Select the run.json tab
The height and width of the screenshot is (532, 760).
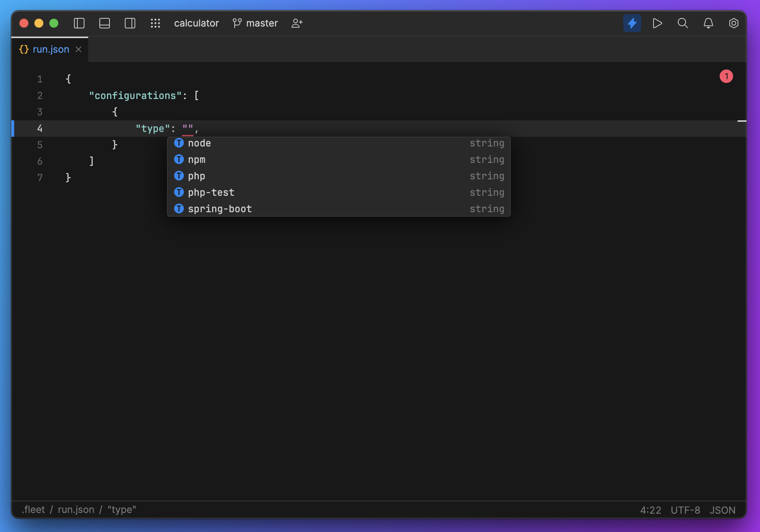(51, 49)
